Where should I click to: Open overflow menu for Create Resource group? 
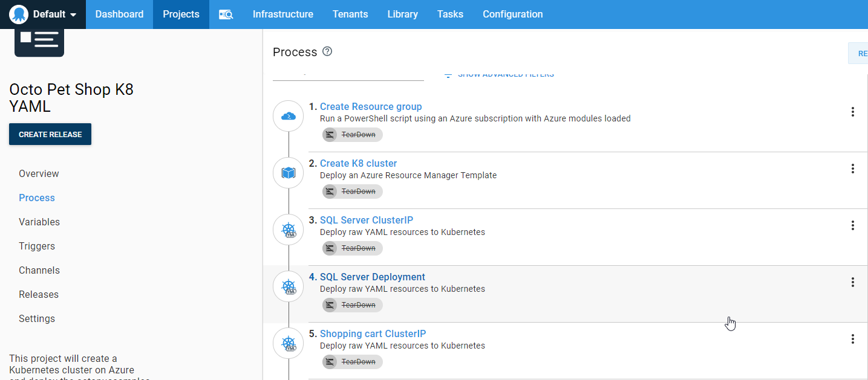tap(852, 112)
